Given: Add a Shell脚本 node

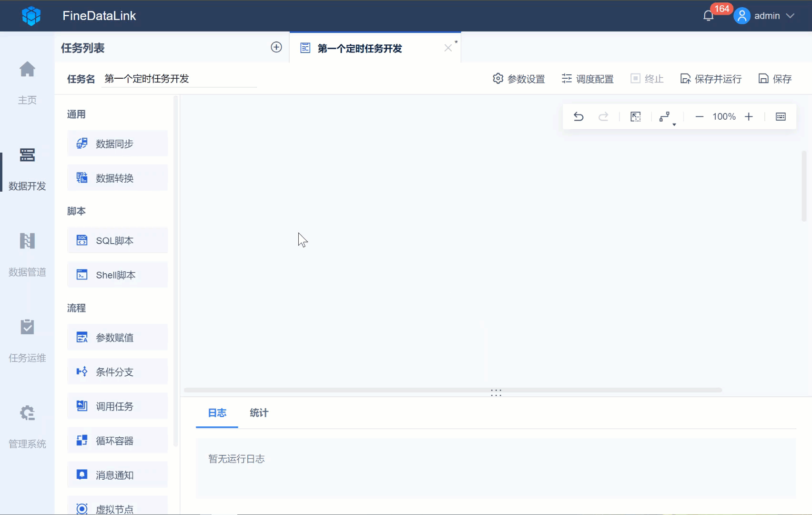Looking at the screenshot, I should coord(117,275).
